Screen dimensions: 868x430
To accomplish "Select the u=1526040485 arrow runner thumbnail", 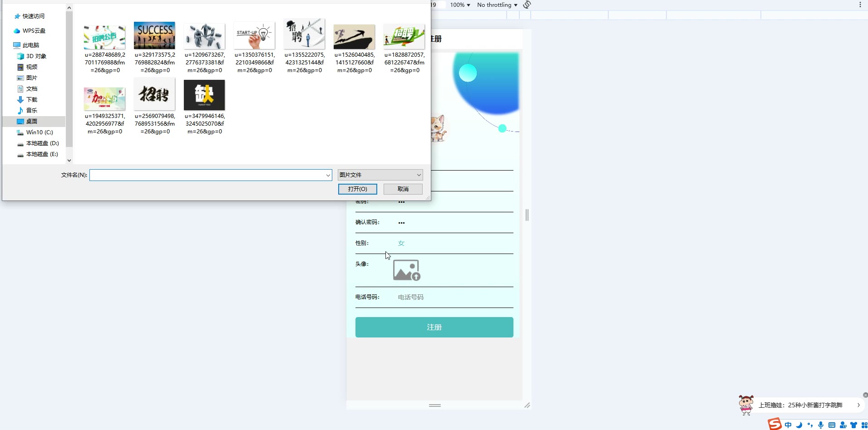I will (x=354, y=37).
